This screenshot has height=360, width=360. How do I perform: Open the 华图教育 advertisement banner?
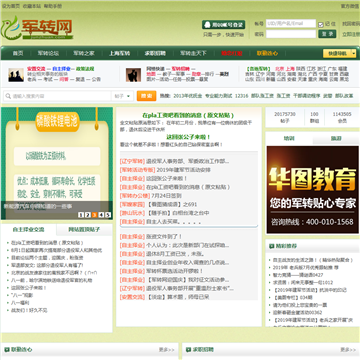click(312, 189)
